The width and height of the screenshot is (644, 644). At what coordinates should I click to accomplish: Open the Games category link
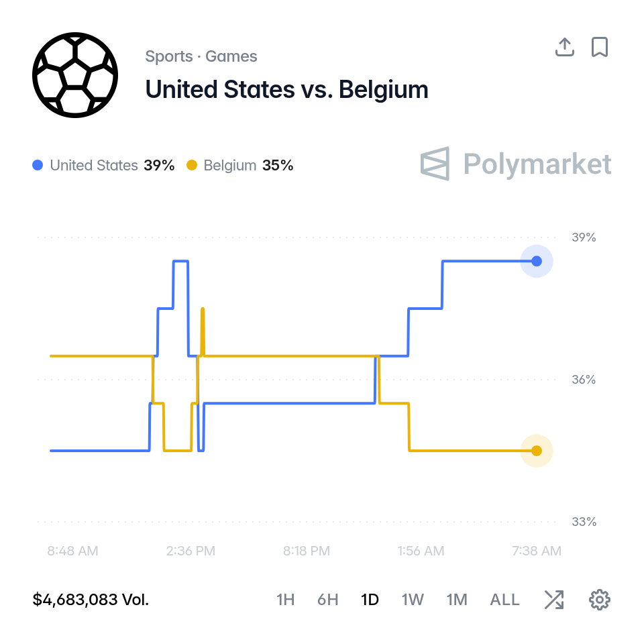click(x=231, y=56)
